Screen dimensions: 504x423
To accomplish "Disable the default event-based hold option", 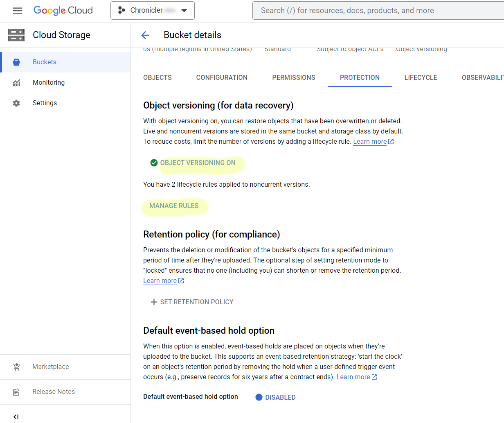I will coord(275,397).
